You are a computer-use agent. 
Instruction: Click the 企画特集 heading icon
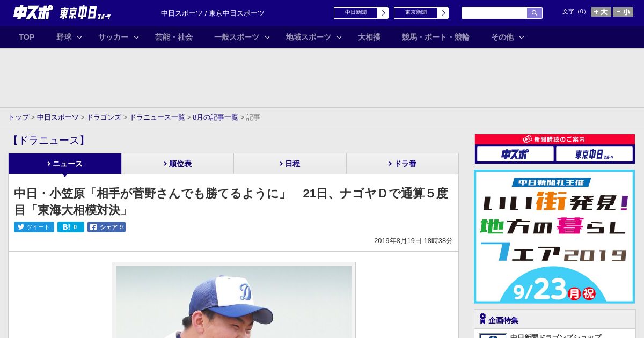[x=482, y=319]
